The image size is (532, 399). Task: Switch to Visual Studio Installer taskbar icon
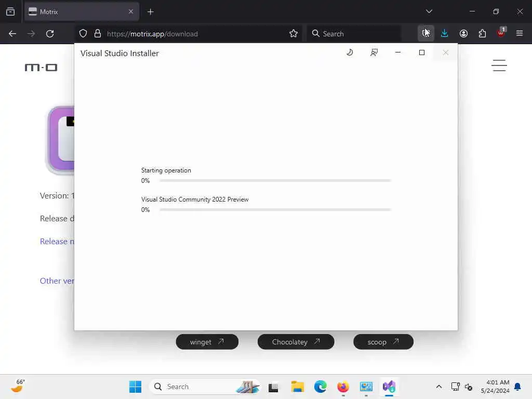click(x=389, y=387)
